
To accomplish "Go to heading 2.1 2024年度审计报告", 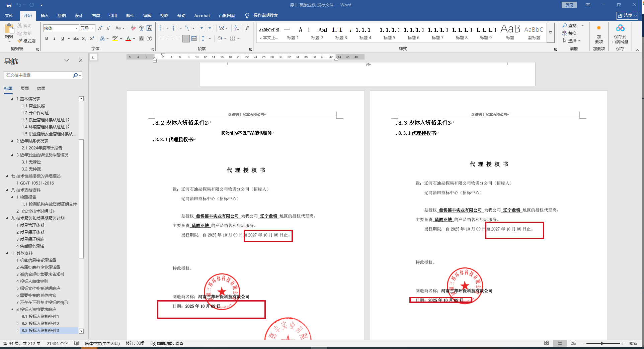I will pos(42,148).
